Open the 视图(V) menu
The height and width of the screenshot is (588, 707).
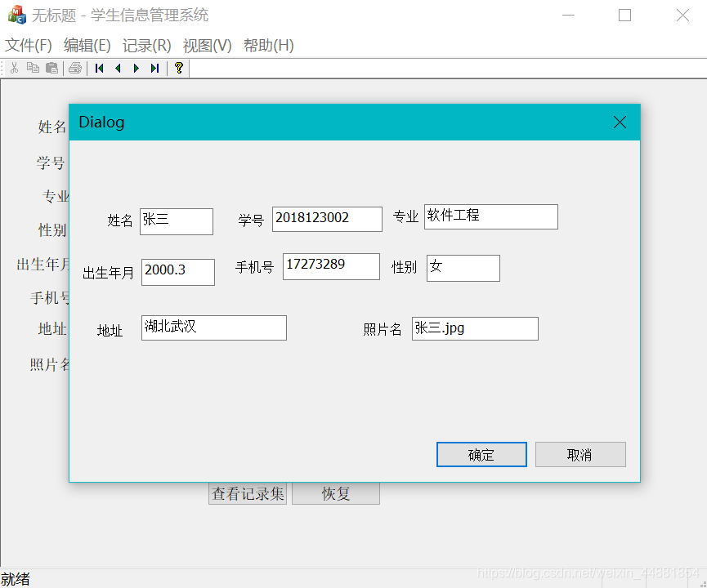207,46
